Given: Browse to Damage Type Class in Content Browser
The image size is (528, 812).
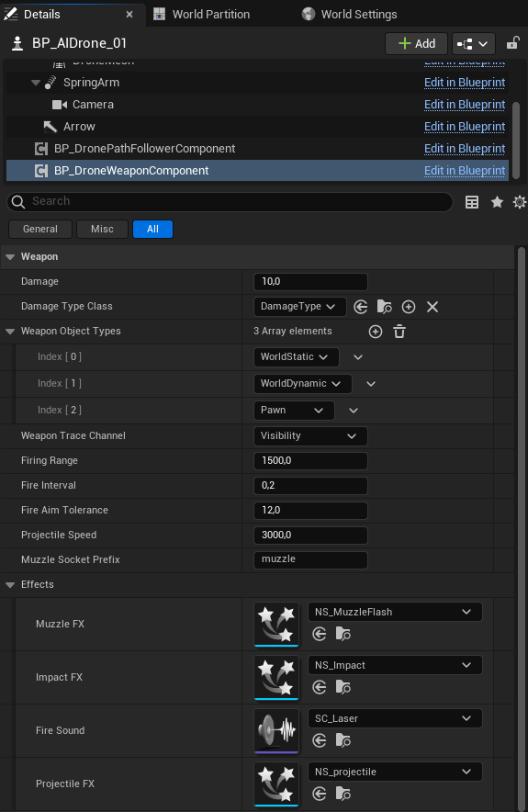Looking at the screenshot, I should pos(384,307).
